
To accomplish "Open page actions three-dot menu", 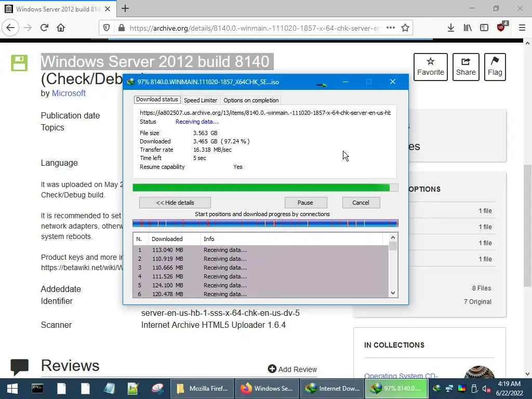I will [391, 28].
